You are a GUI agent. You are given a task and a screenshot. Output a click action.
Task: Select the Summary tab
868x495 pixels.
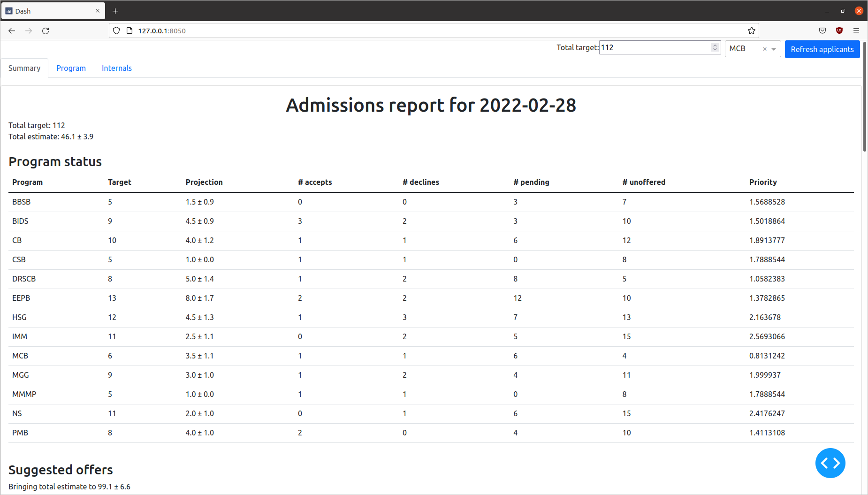[x=24, y=68]
